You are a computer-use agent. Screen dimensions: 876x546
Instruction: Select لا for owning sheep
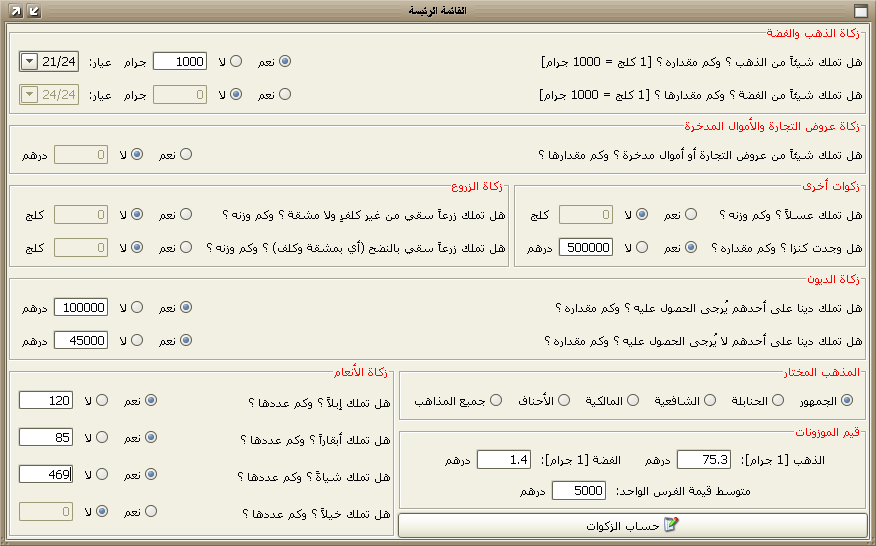click(x=102, y=474)
